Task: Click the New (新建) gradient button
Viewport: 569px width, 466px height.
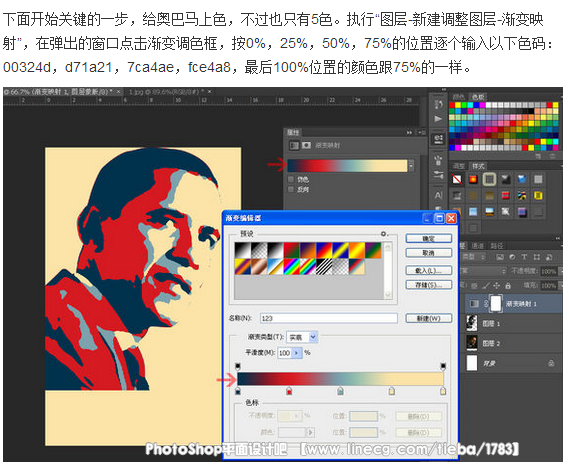Action: pos(429,318)
